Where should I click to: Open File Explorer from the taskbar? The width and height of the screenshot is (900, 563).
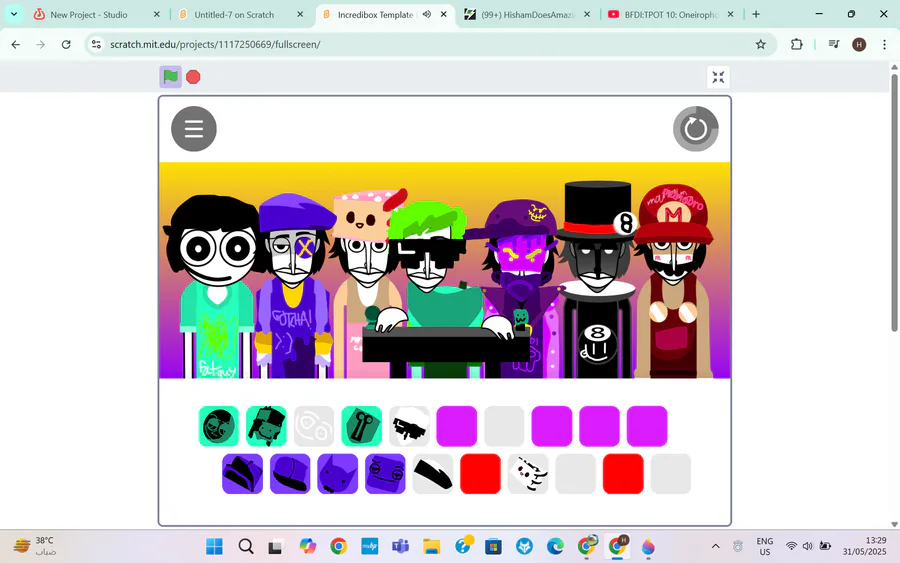click(431, 546)
